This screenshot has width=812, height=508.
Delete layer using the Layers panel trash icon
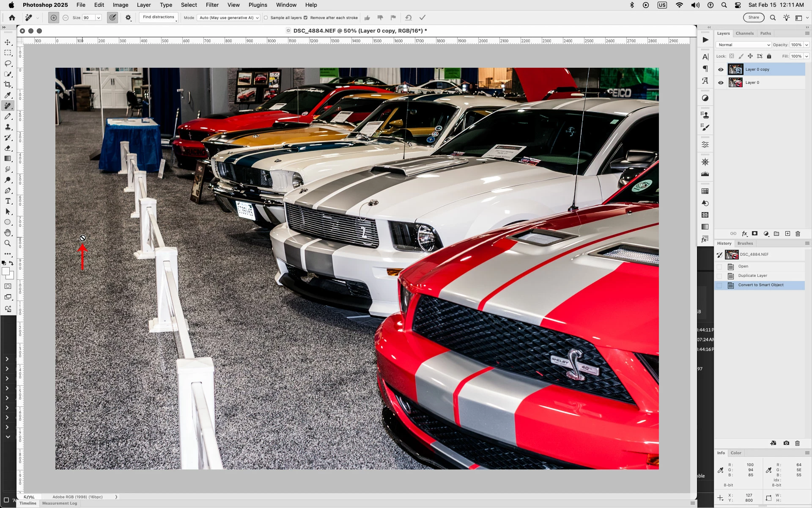tap(798, 234)
